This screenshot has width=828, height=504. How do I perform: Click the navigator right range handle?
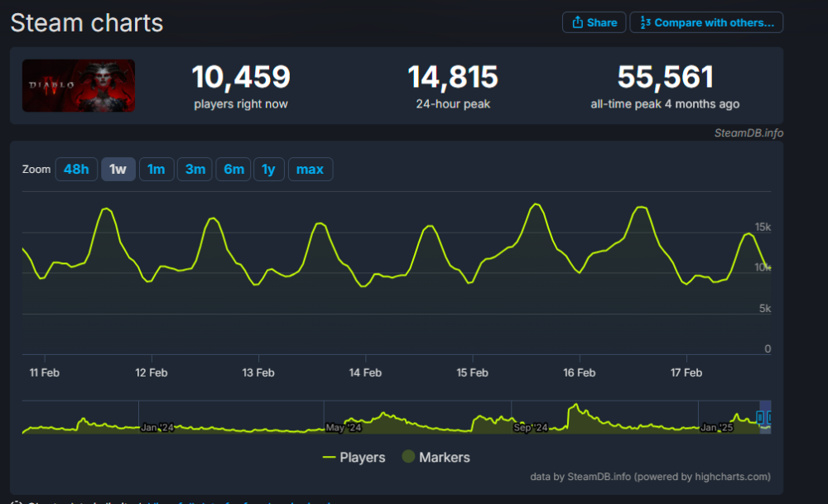point(769,418)
